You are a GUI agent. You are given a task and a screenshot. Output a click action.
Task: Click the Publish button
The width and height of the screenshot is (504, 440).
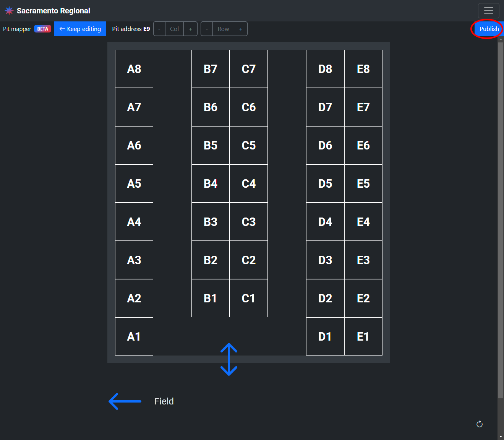[489, 29]
